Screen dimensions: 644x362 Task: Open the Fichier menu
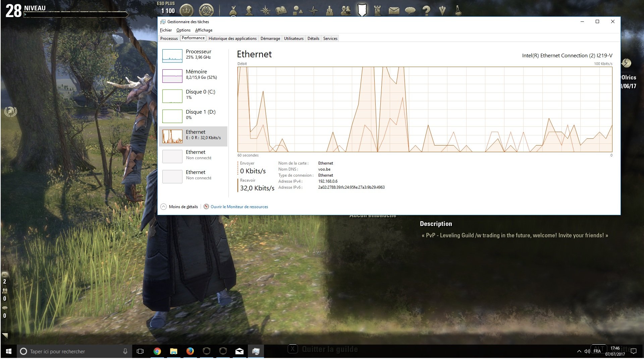[166, 30]
